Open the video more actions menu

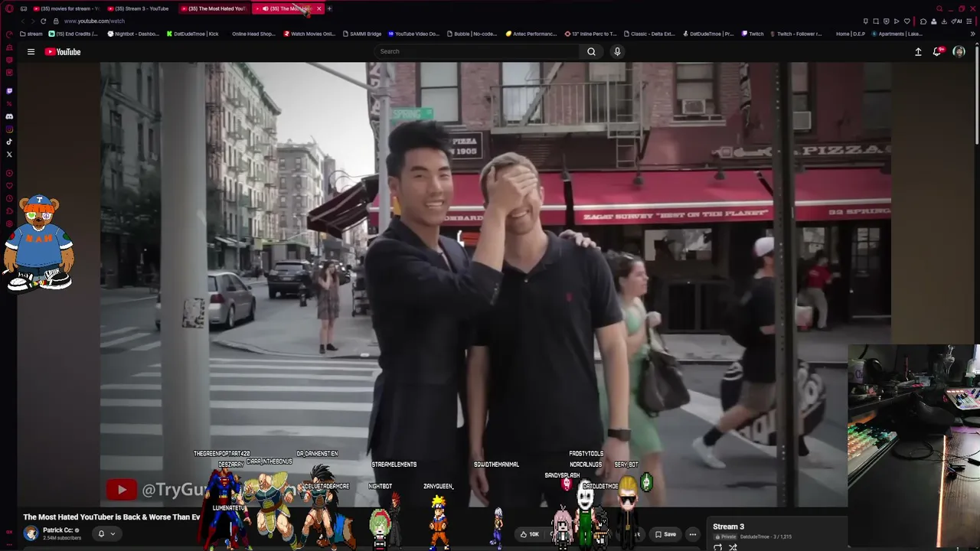pyautogui.click(x=692, y=534)
